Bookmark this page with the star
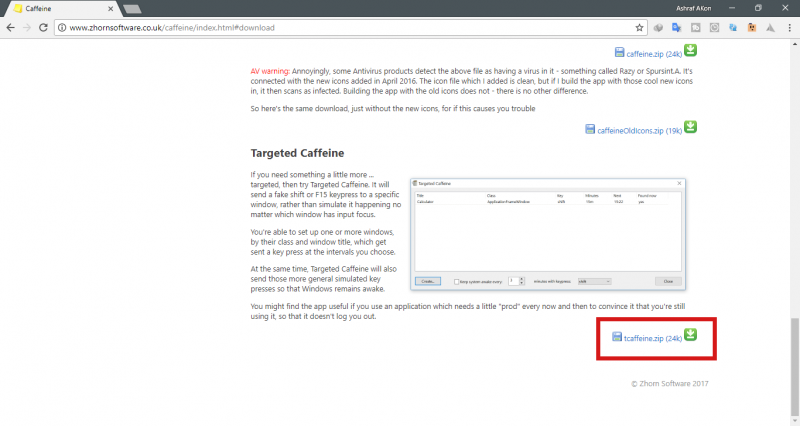Image resolution: width=800 pixels, height=426 pixels. tap(639, 28)
